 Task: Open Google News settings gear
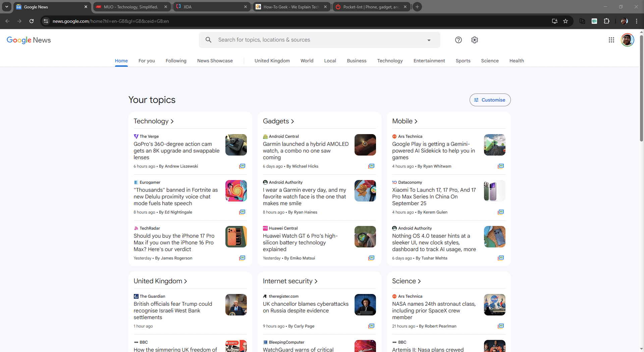point(474,40)
